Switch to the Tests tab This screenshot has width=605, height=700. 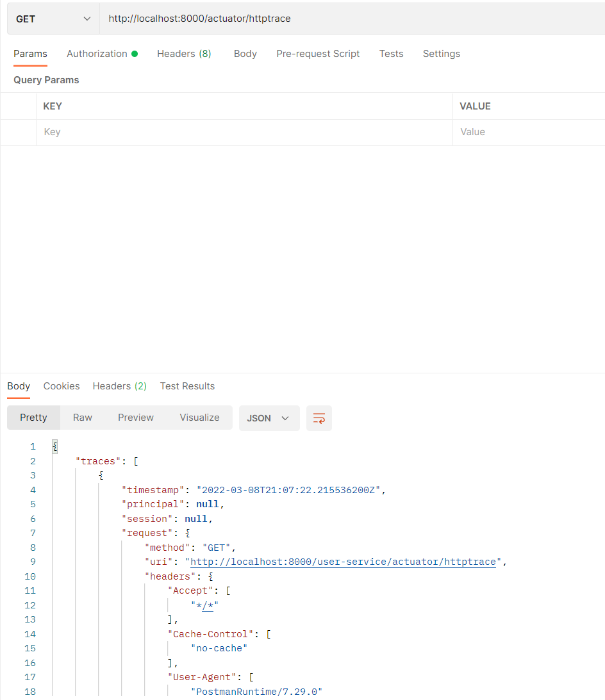pos(392,54)
